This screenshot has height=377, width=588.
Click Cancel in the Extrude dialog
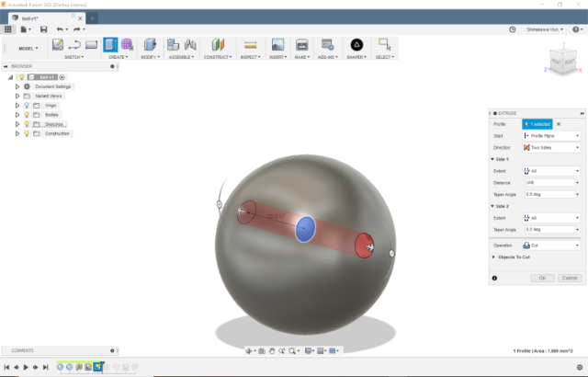(570, 278)
